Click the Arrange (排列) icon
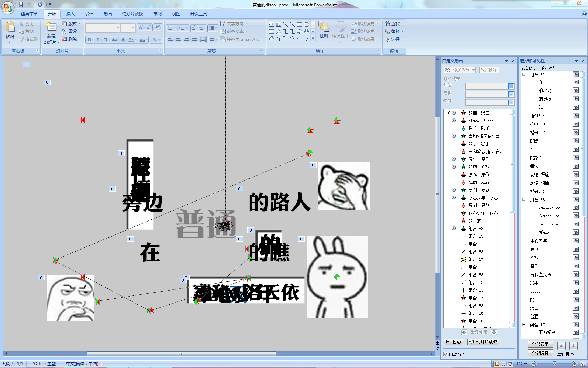The image size is (588, 368). 323,27
